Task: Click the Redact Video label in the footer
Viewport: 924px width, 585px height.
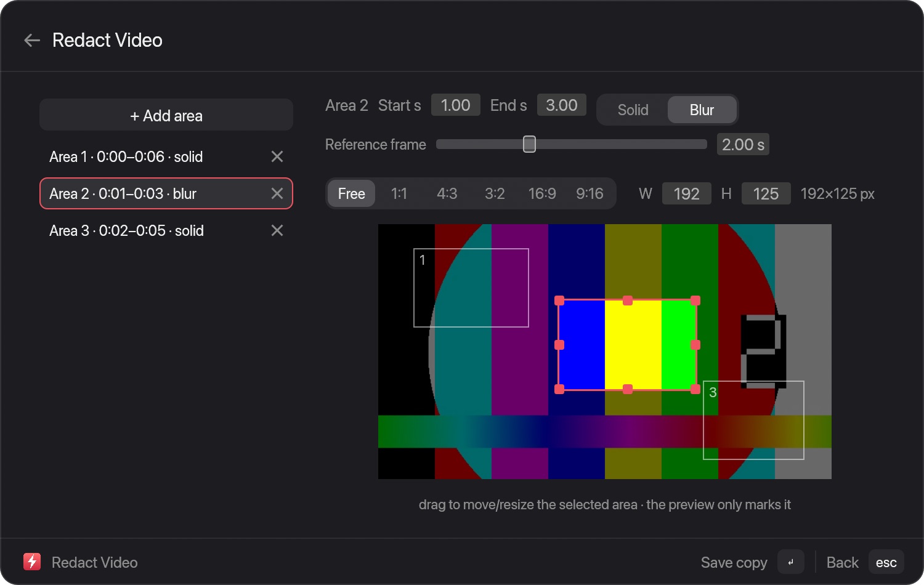Action: (95, 562)
